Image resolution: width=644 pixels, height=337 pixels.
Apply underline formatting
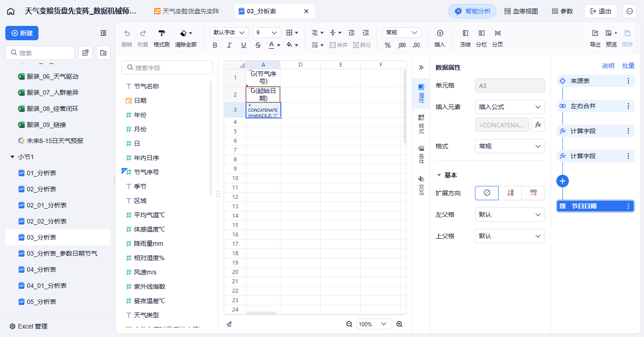point(244,45)
